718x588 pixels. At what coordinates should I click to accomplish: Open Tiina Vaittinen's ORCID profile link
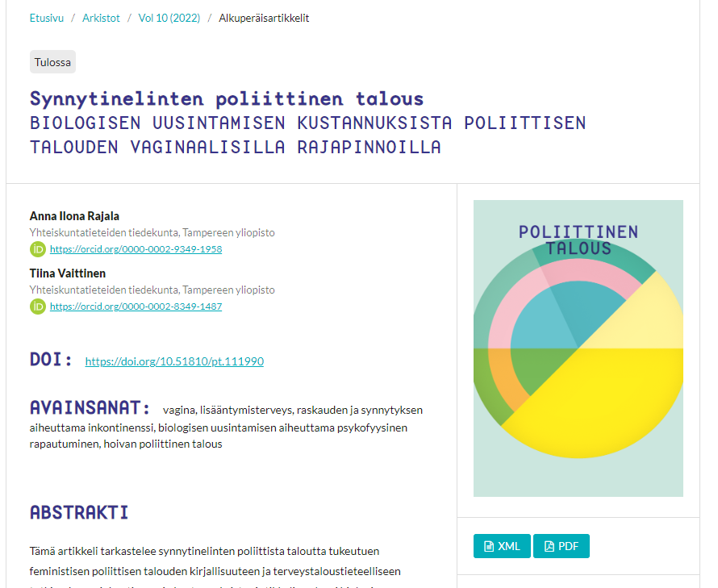coord(136,307)
